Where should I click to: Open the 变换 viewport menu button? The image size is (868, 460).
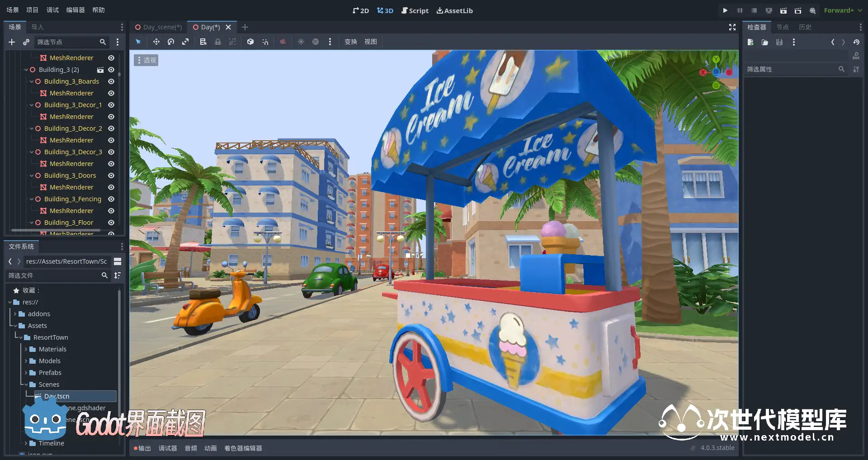click(351, 42)
